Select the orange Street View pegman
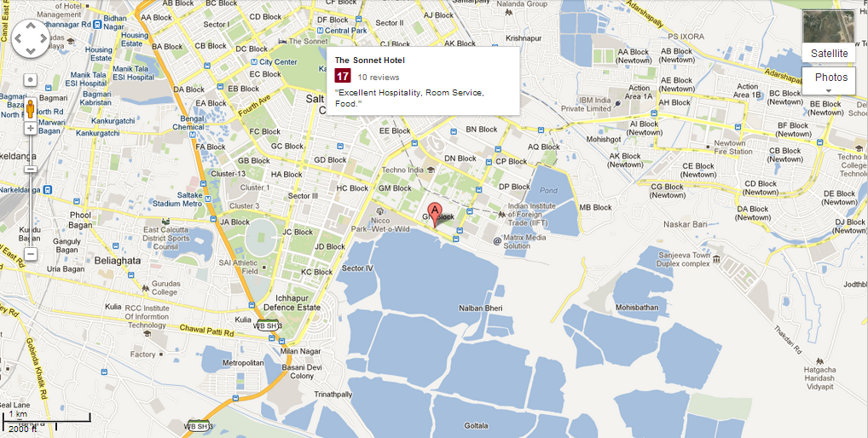The height and width of the screenshot is (438, 868). tap(31, 109)
